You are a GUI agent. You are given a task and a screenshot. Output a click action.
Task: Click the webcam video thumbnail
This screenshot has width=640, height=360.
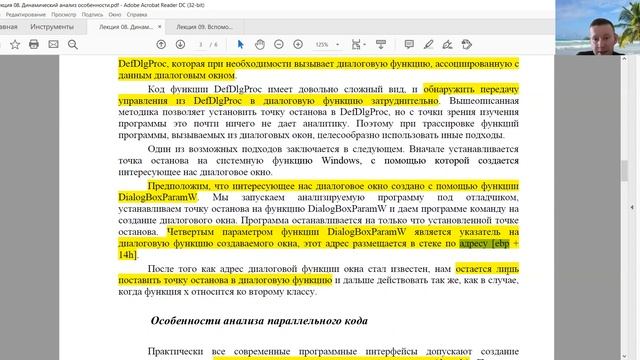598,27
